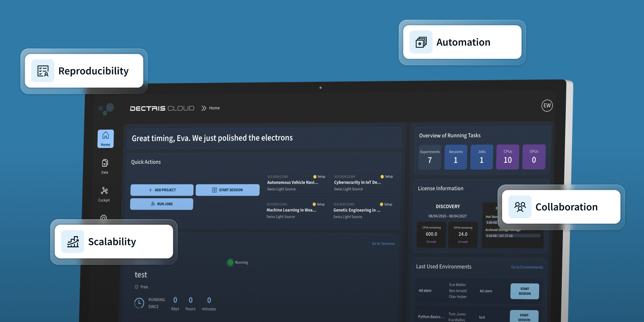The height and width of the screenshot is (322, 644).
Task: Click 'Last Used Environments' heading
Action: click(x=444, y=267)
